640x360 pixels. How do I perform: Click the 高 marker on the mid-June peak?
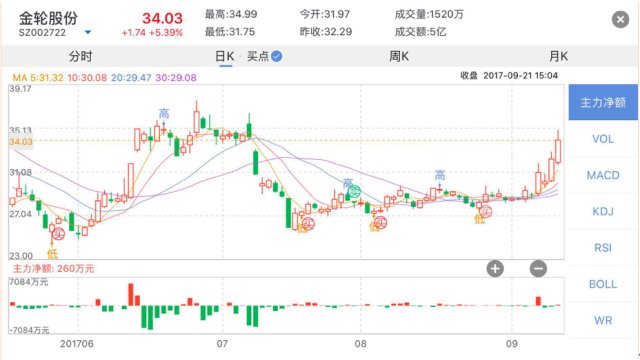[164, 113]
